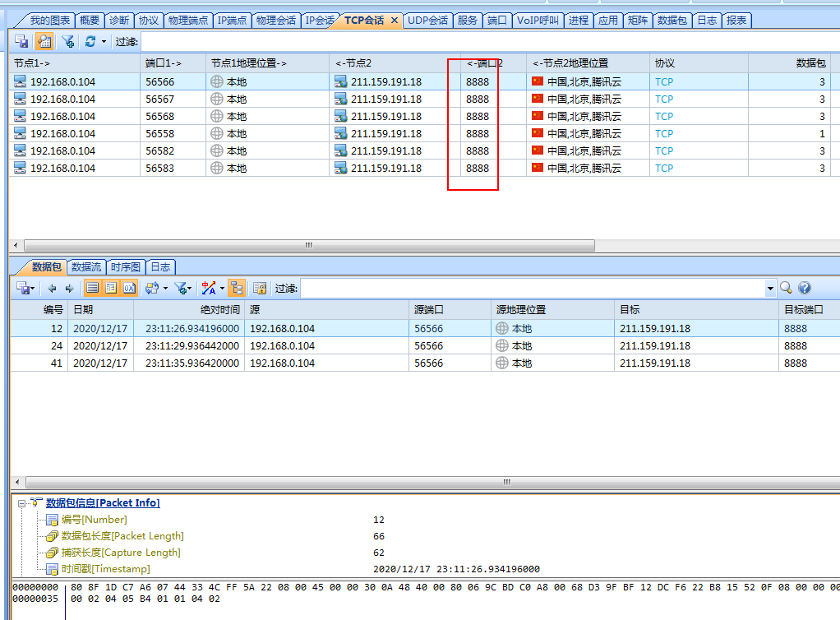Select the 时间戳[Timestamp] tree item
Screen dimensions: 840x620
105,568
